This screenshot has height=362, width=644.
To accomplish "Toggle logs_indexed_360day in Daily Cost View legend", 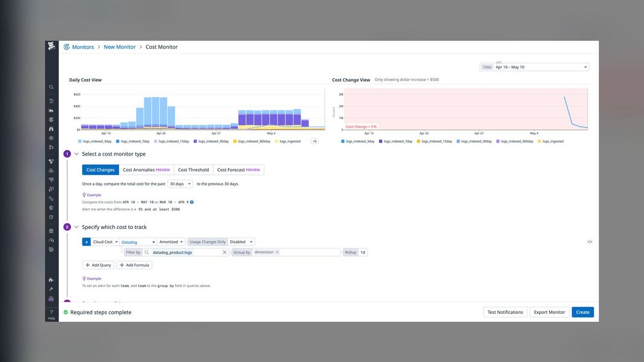I will (x=253, y=141).
